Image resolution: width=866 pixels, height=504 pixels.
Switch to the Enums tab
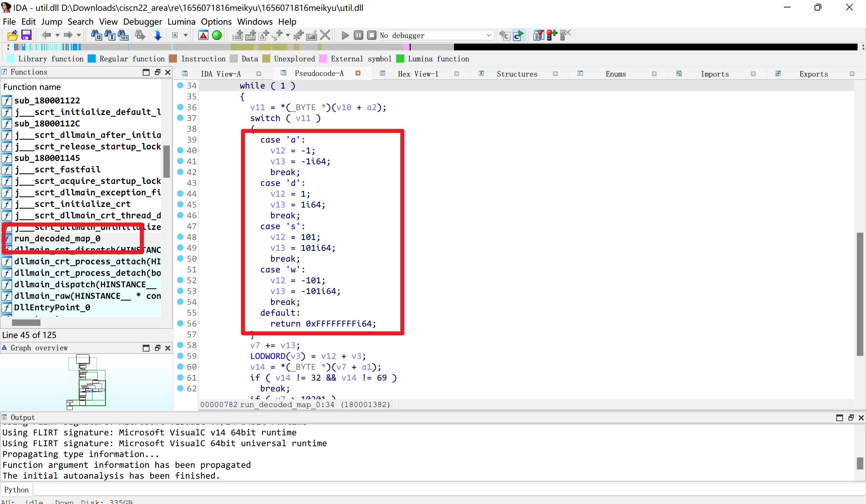point(615,74)
